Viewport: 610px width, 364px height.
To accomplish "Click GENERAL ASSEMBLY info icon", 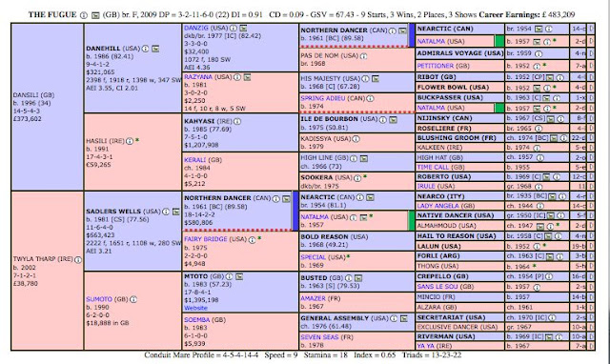I will pos(394,318).
